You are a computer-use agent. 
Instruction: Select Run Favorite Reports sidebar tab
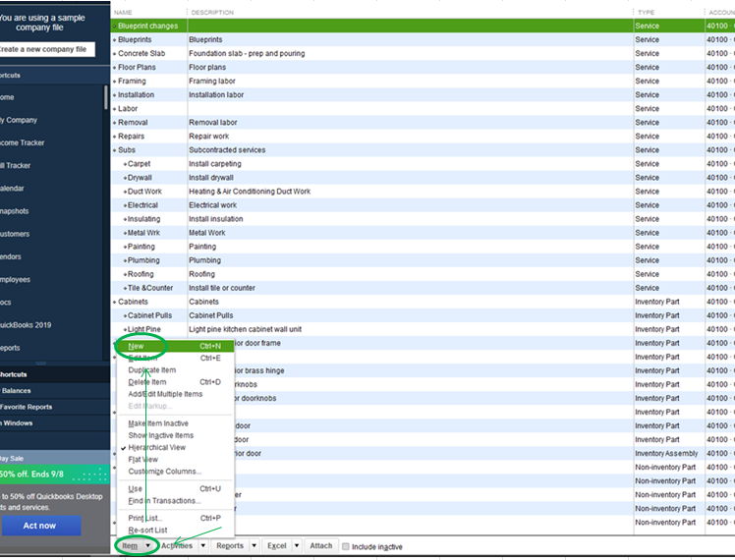[55, 407]
